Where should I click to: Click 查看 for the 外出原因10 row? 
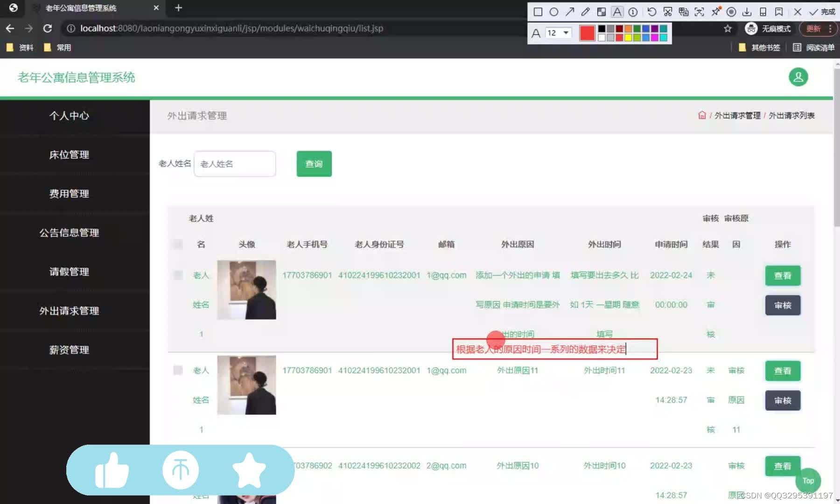click(783, 466)
